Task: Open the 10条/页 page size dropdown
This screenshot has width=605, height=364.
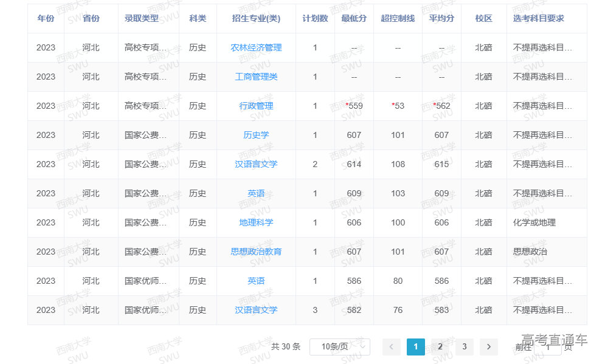Action: 339,347
